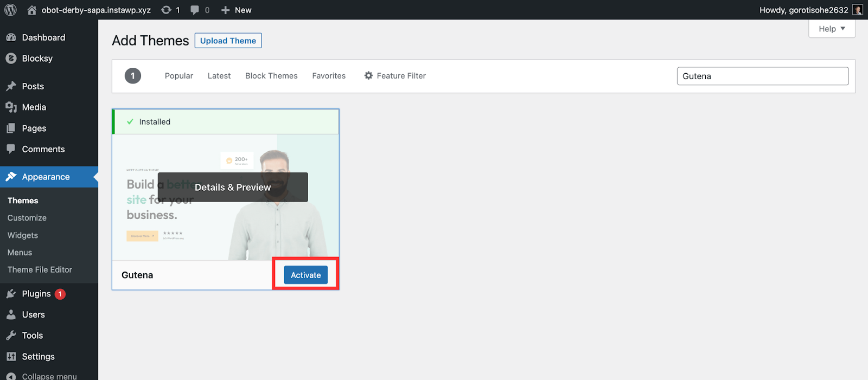Click the Comments sidebar icon
The height and width of the screenshot is (380, 868).
pos(11,149)
